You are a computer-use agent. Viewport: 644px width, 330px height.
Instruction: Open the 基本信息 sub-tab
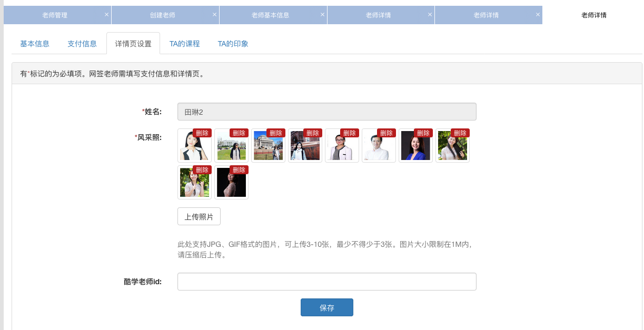35,44
